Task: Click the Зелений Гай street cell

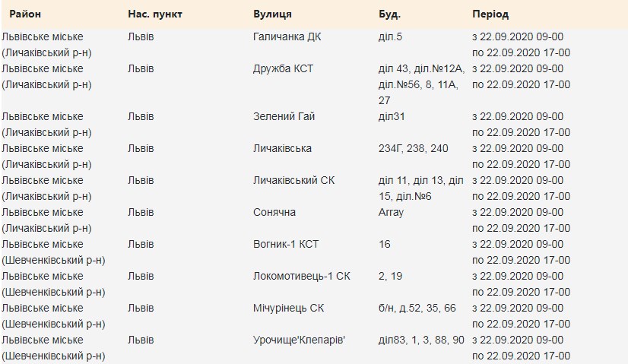Action: pos(284,116)
